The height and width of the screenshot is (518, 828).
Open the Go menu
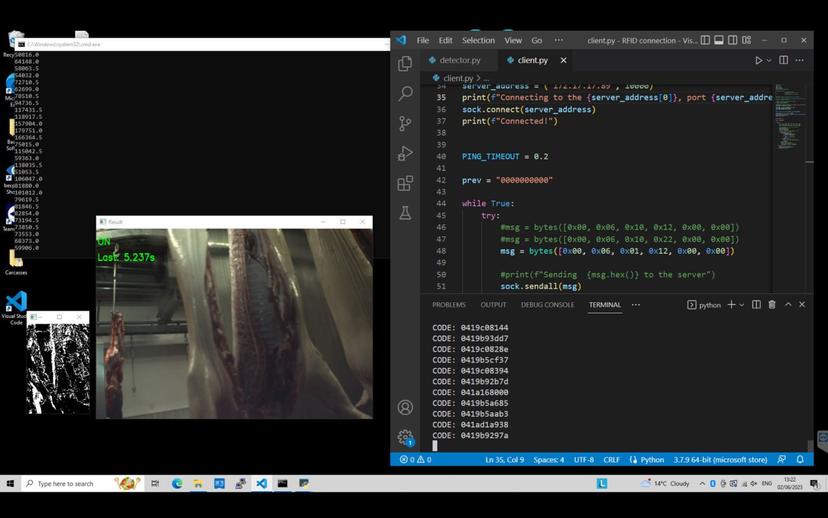tap(537, 40)
